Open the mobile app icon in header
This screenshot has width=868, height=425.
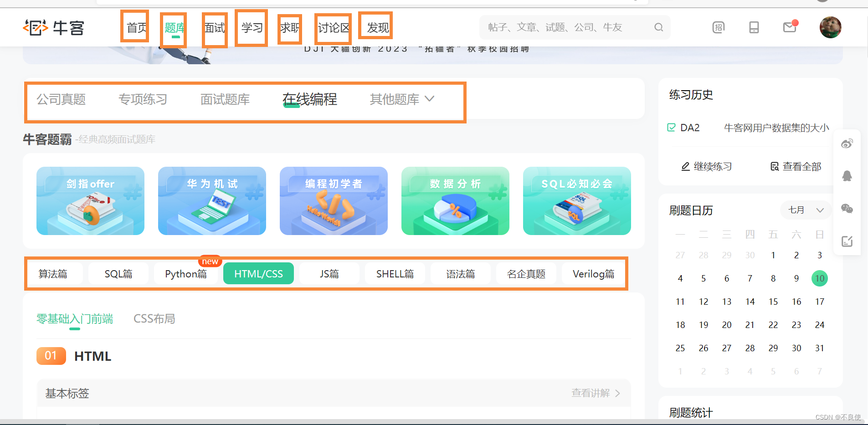pos(754,27)
